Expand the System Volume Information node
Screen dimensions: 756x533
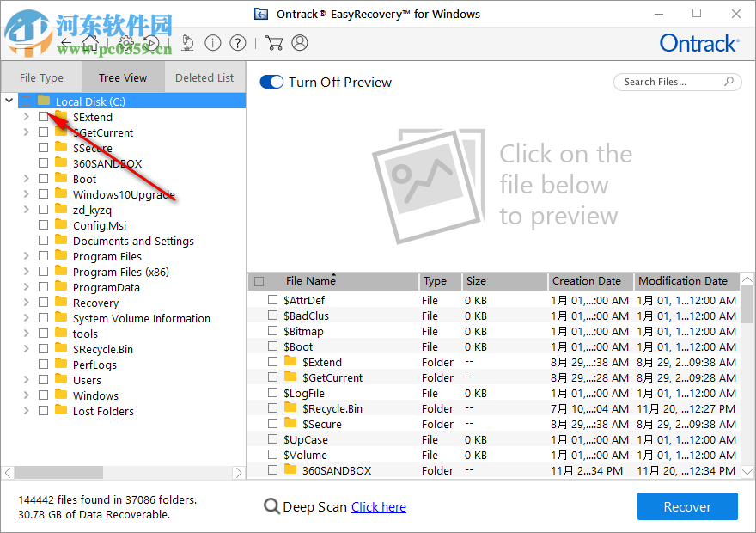(x=27, y=318)
